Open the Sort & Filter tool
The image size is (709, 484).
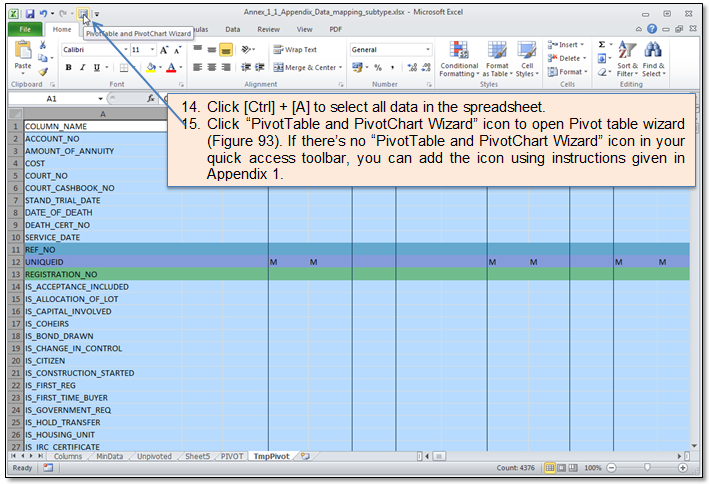coord(627,60)
